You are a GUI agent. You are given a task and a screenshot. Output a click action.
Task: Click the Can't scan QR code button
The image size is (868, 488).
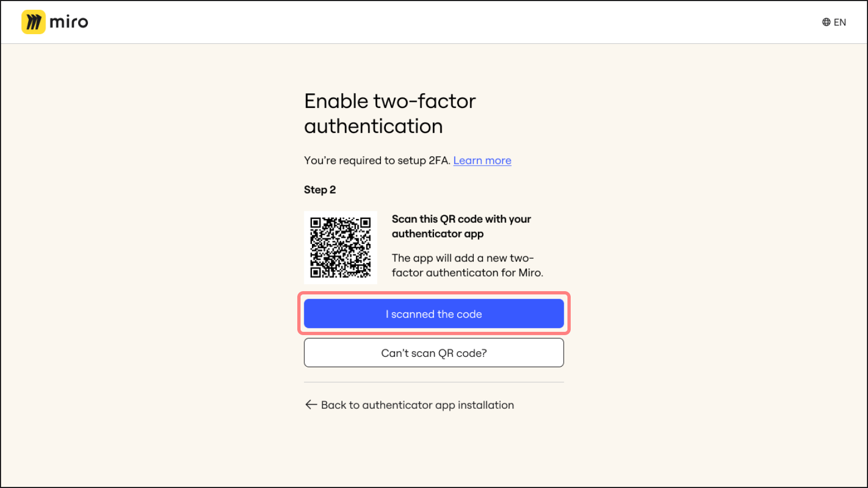[433, 352]
